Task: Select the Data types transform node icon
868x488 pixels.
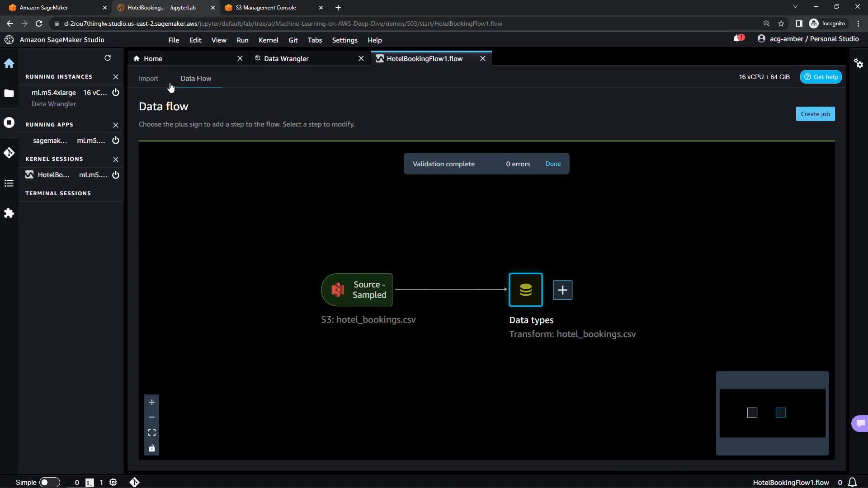Action: pos(525,290)
